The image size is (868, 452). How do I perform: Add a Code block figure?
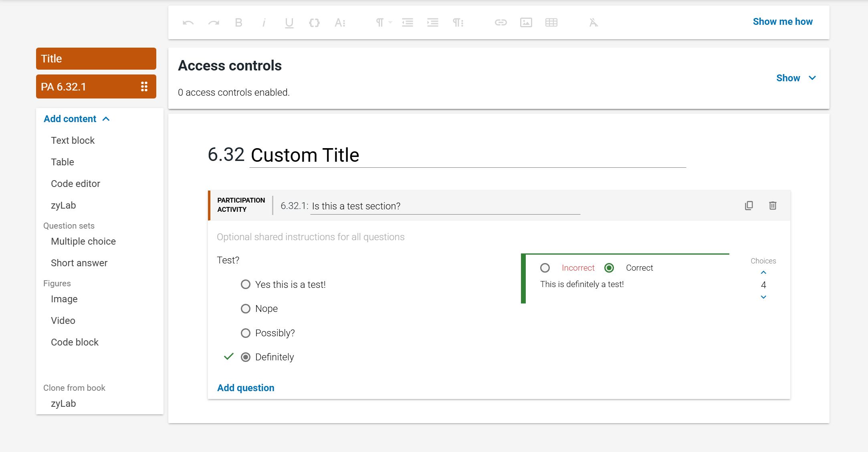(75, 342)
